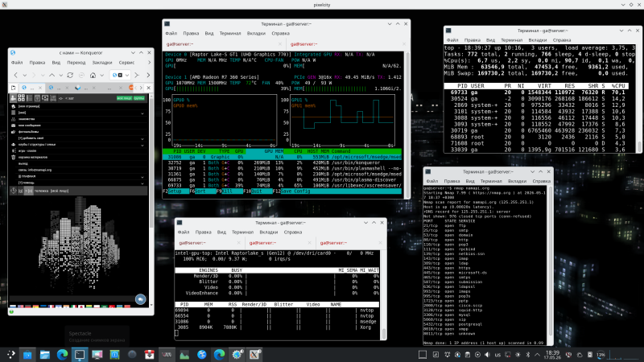Switch to the Konsole terminal taskbar entry
Screen dimensions: 644x362
point(80,354)
